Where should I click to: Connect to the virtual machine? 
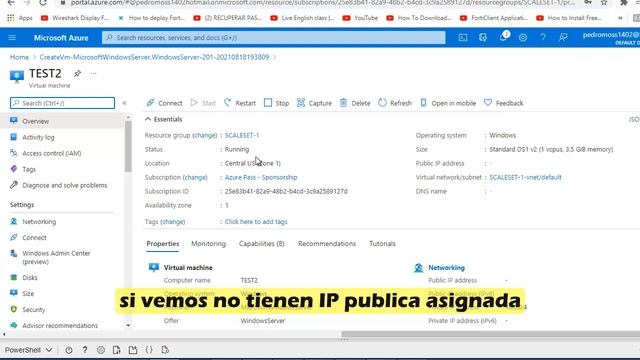tap(164, 103)
